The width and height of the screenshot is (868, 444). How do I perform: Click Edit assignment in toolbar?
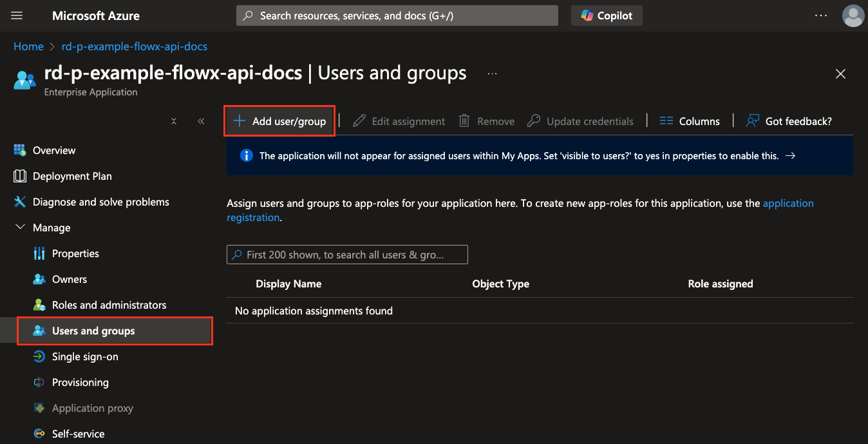[x=399, y=121]
